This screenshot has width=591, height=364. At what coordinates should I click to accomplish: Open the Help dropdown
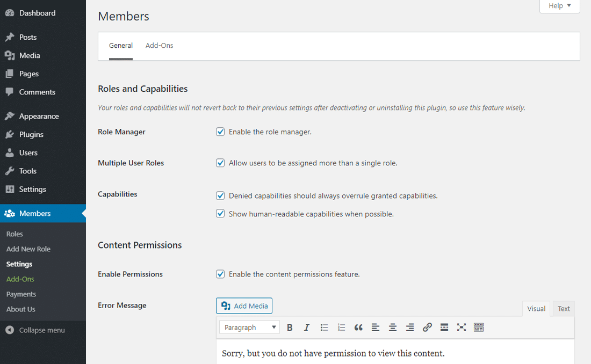(559, 6)
